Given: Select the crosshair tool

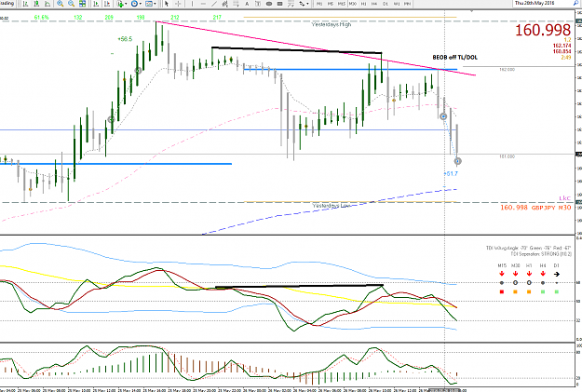Looking at the screenshot, I should click(178, 4).
